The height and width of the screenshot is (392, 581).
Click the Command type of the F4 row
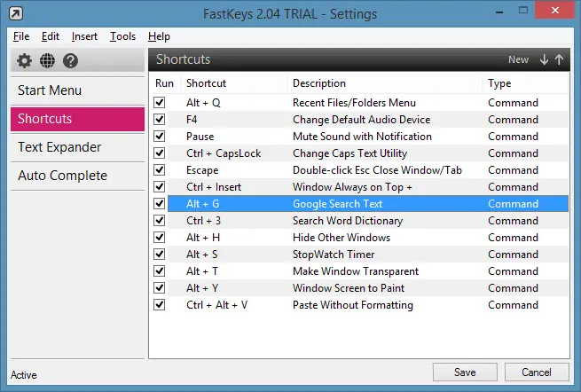[x=513, y=120]
